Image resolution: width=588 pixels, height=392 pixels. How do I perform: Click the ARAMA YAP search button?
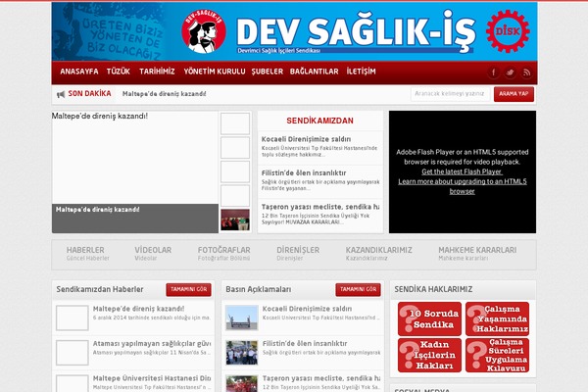(514, 94)
